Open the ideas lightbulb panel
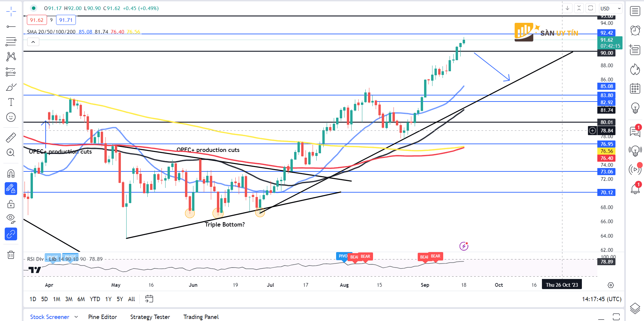The width and height of the screenshot is (644, 321). tap(635, 108)
